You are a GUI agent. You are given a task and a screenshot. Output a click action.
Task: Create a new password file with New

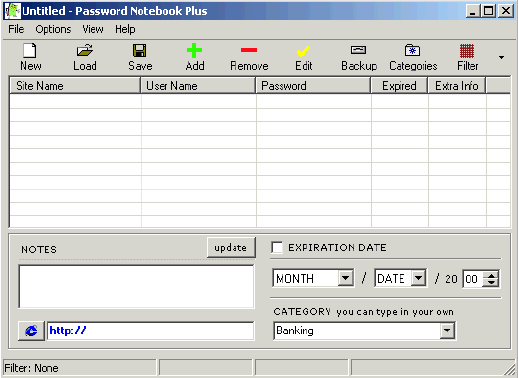point(30,57)
